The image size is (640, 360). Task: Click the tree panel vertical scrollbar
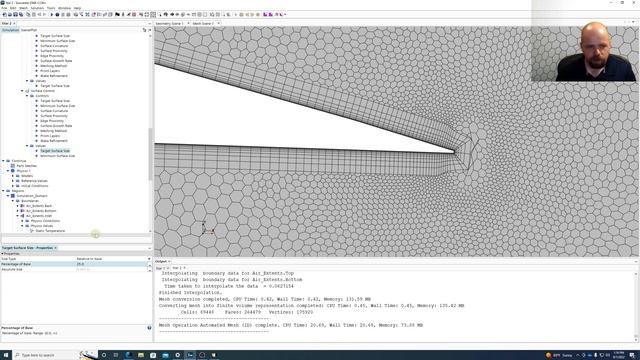150,153
